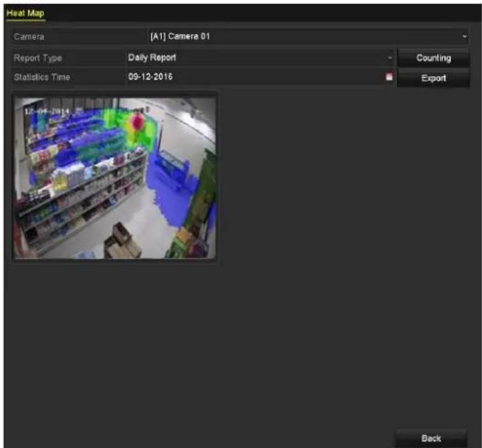Open the Report Type dropdown set to Daily Report

click(x=260, y=58)
